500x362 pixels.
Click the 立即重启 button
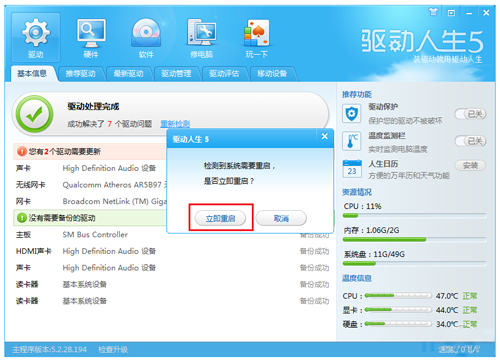click(220, 219)
